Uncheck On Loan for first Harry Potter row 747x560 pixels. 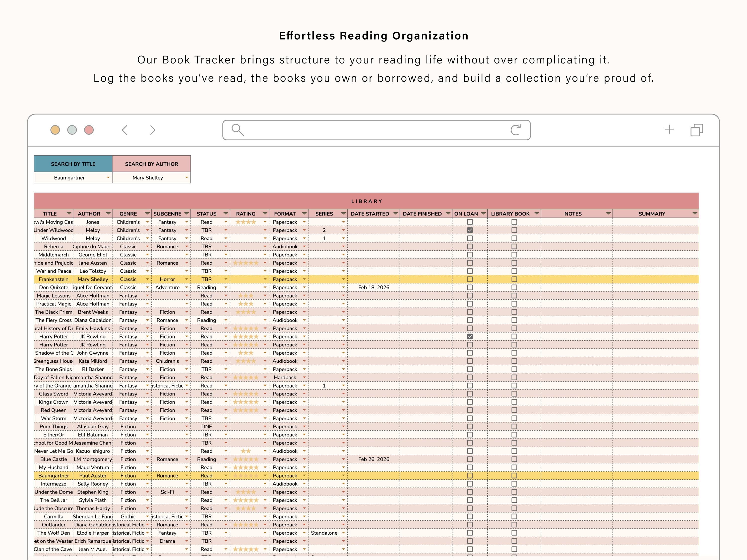point(470,336)
